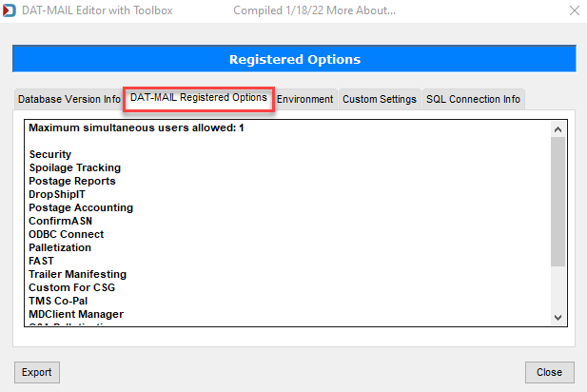Image resolution: width=587 pixels, height=392 pixels.
Task: Select the DAT-MAIL Registered Options tab
Action: tap(199, 98)
